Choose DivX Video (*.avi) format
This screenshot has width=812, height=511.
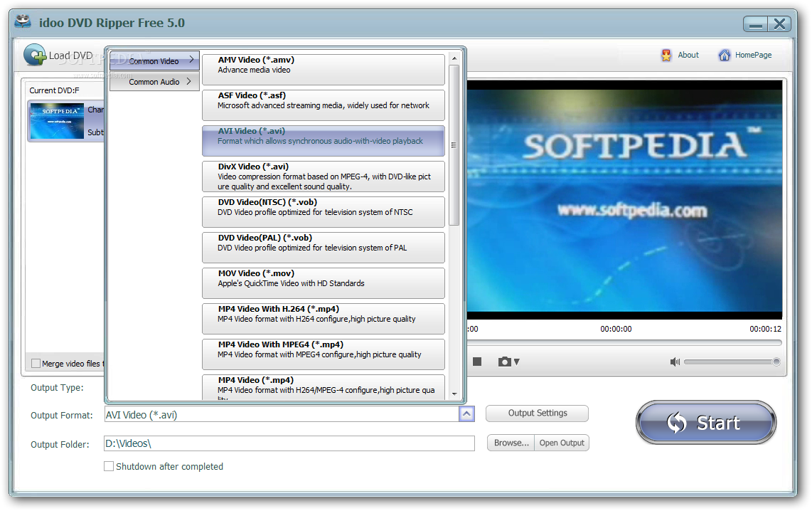coord(323,177)
